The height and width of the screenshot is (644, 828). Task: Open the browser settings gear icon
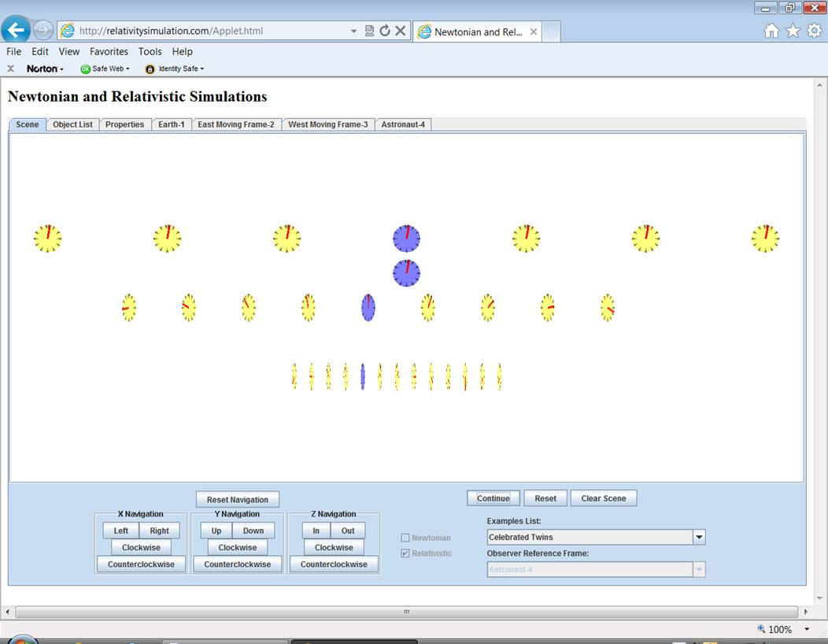(x=814, y=31)
